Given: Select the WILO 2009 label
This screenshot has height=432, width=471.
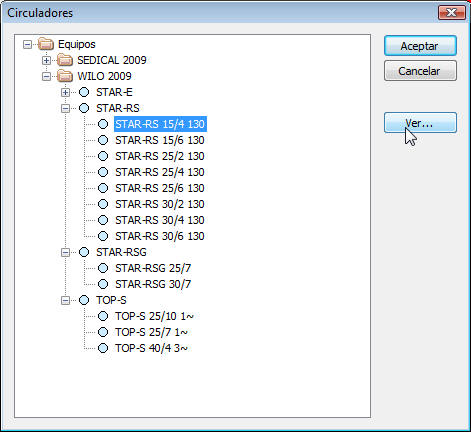Looking at the screenshot, I should point(104,76).
